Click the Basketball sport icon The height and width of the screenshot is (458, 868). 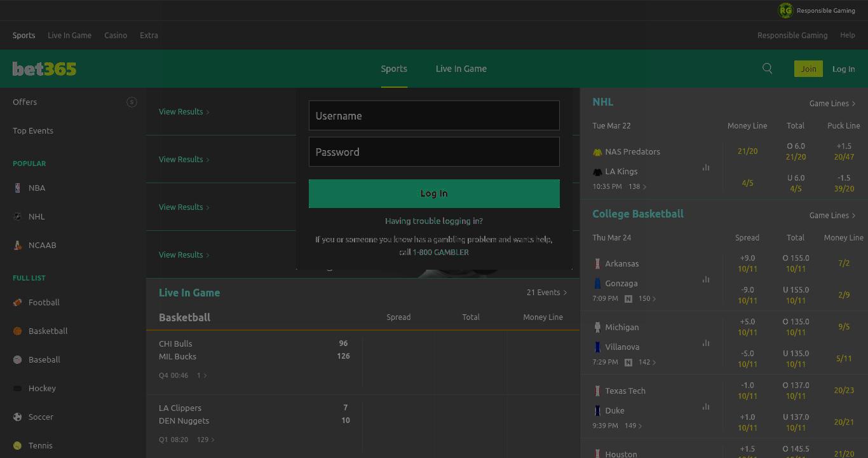tap(17, 331)
